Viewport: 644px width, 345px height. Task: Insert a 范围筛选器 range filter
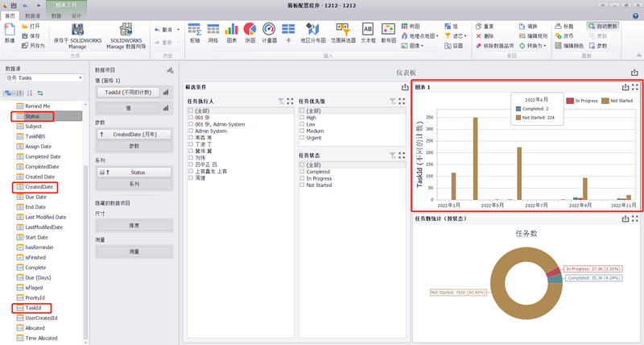pos(343,33)
